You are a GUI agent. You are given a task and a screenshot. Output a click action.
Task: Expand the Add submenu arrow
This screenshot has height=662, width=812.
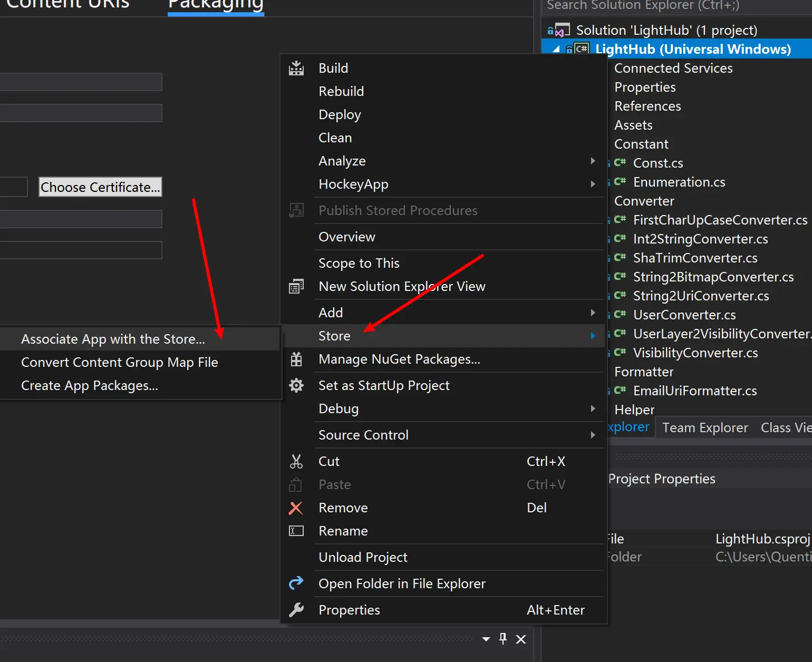click(x=593, y=313)
